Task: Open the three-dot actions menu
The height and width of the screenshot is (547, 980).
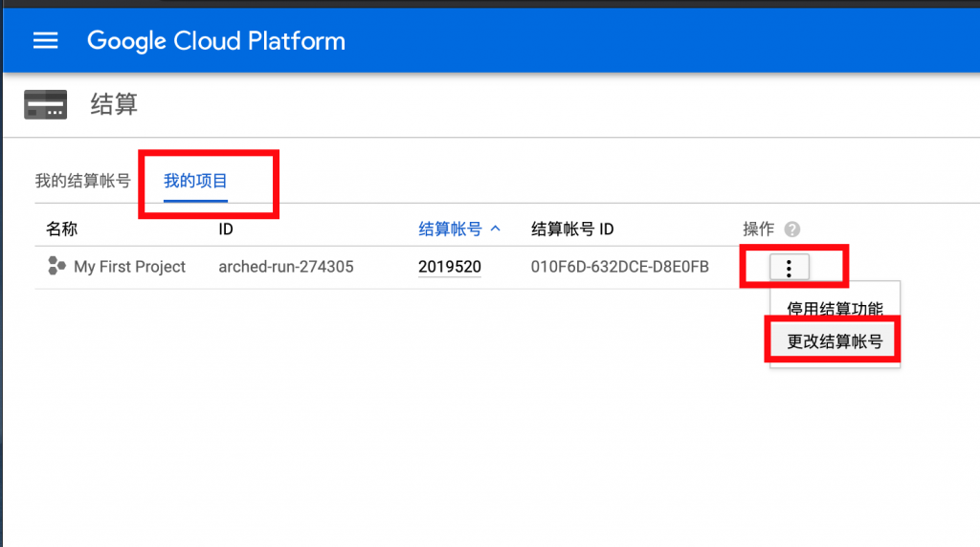Action: point(790,267)
